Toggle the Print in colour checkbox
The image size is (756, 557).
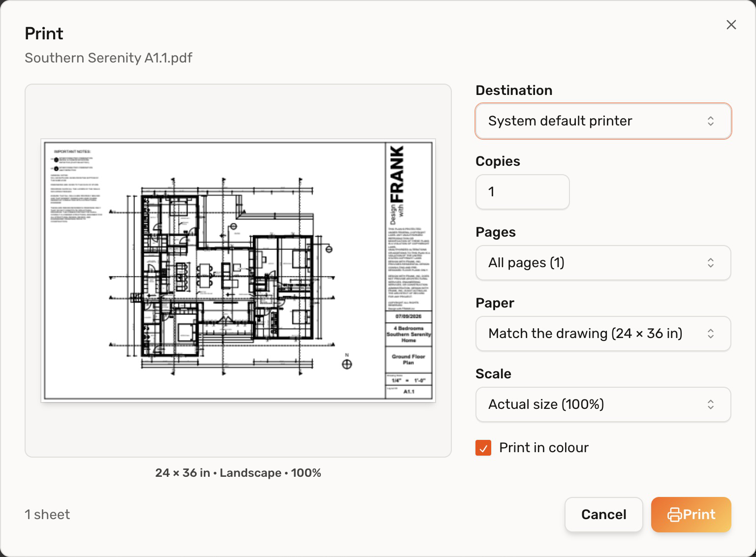[x=483, y=448]
